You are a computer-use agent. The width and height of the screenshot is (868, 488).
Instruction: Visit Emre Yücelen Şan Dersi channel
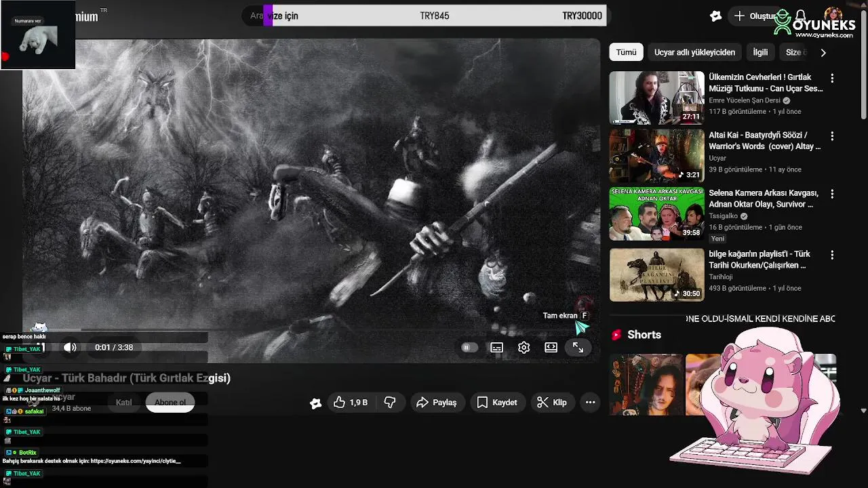tap(745, 100)
